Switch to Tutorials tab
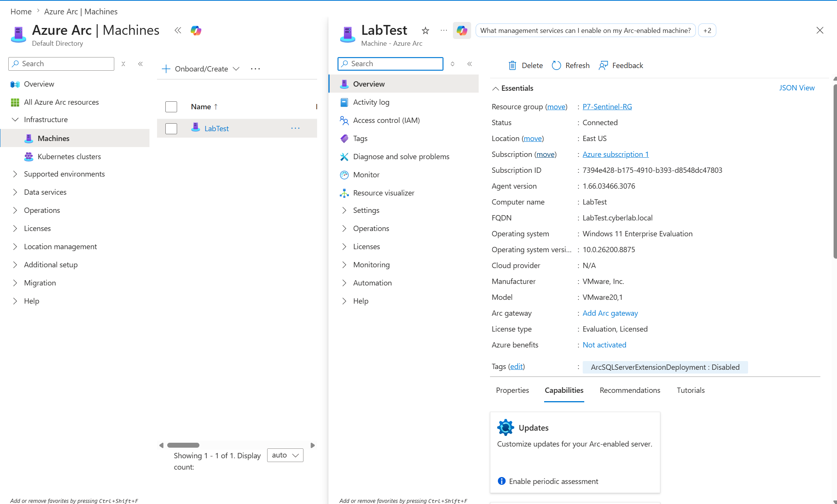 [691, 390]
